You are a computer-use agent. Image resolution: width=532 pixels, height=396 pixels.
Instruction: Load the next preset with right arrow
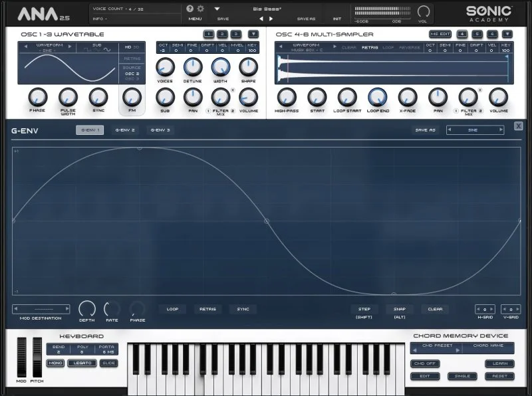point(271,19)
